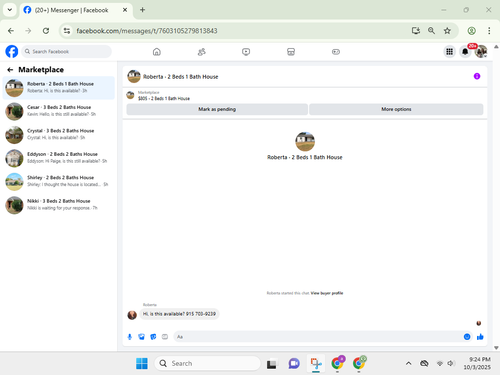Viewport: 500px width, 375px height.
Task: Click the $805 listing info line
Action: pyautogui.click(x=164, y=98)
